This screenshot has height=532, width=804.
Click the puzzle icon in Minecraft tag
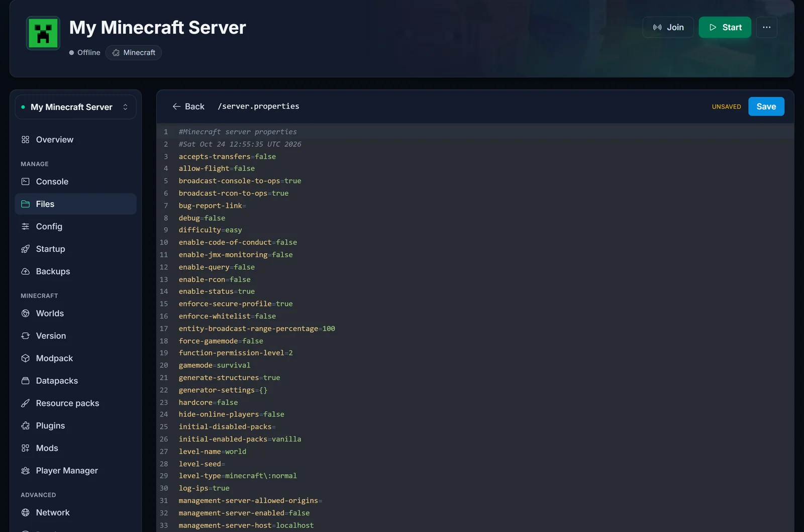(116, 53)
